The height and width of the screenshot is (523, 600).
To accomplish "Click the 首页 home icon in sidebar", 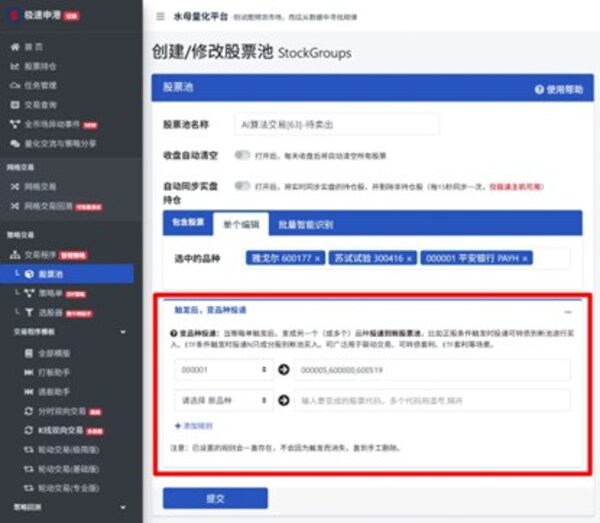I will 14,47.
